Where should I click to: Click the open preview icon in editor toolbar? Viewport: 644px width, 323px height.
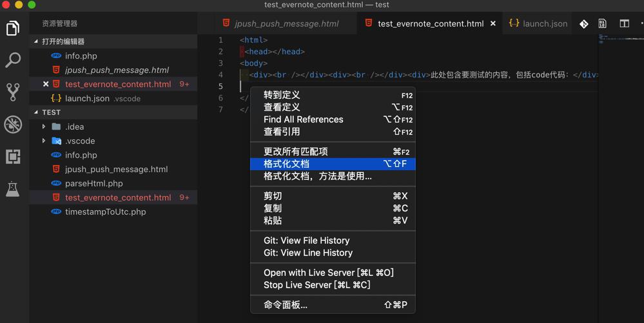[x=603, y=24]
